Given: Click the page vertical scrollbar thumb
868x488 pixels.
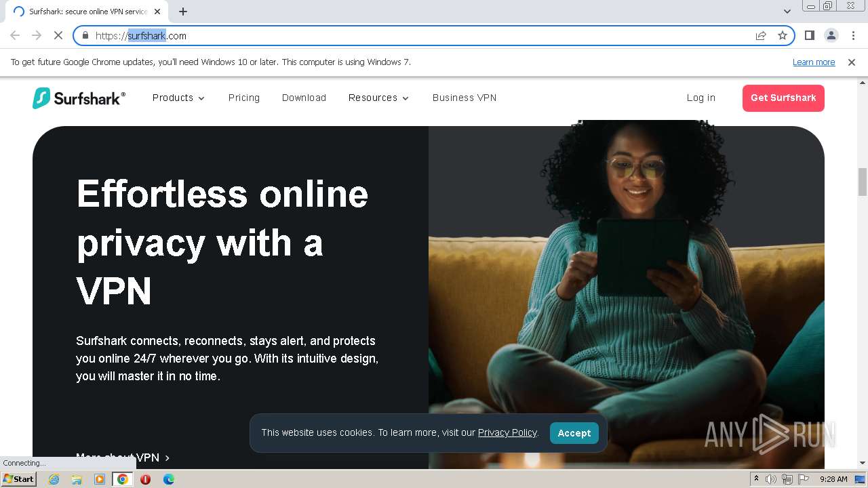Looking at the screenshot, I should [863, 181].
